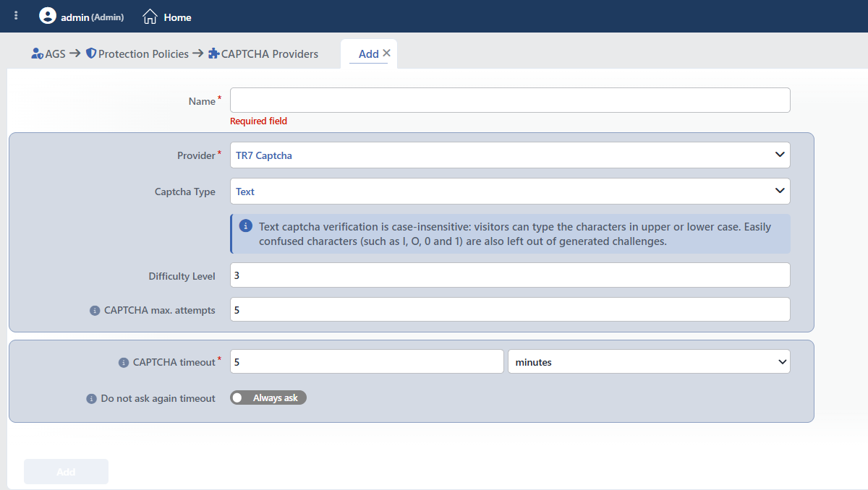Open the Captcha Type dropdown
The height and width of the screenshot is (490, 868).
point(510,192)
